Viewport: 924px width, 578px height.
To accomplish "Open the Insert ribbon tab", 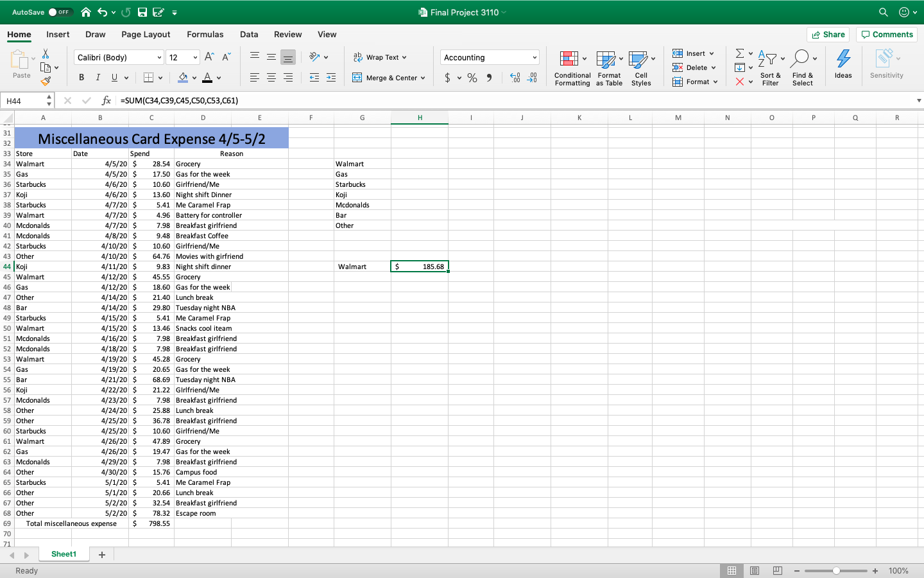I will tap(58, 35).
